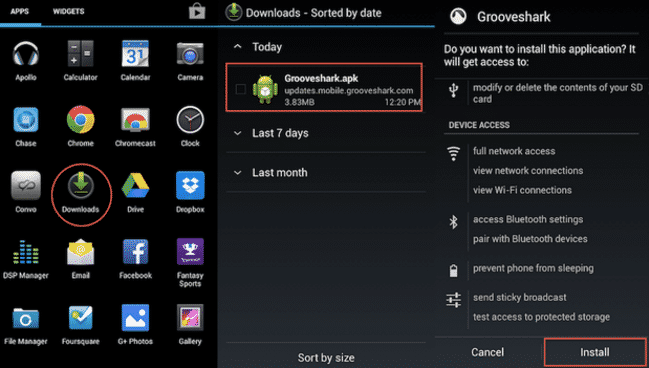Tap Sort by size
This screenshot has height=368, width=649.
tap(326, 358)
